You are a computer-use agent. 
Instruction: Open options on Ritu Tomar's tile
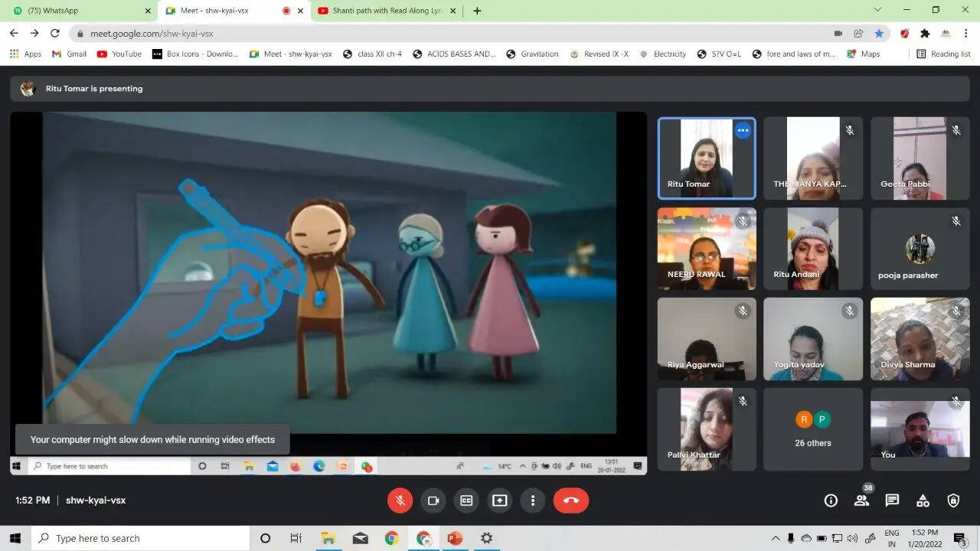[x=742, y=131]
